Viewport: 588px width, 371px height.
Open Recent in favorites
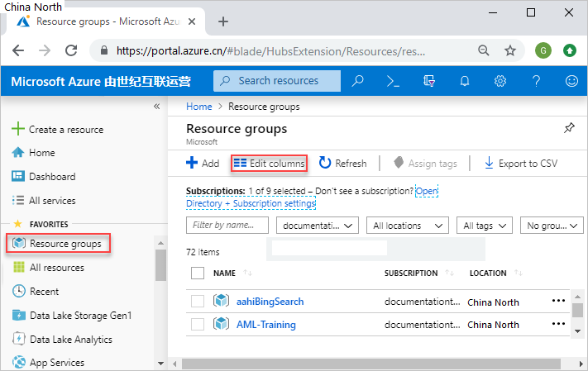tap(36, 292)
